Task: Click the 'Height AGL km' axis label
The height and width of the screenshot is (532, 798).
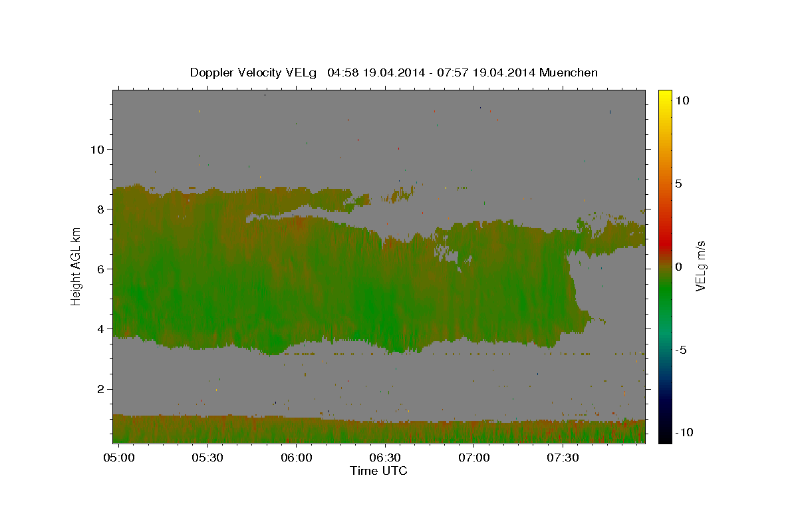Action: click(76, 267)
